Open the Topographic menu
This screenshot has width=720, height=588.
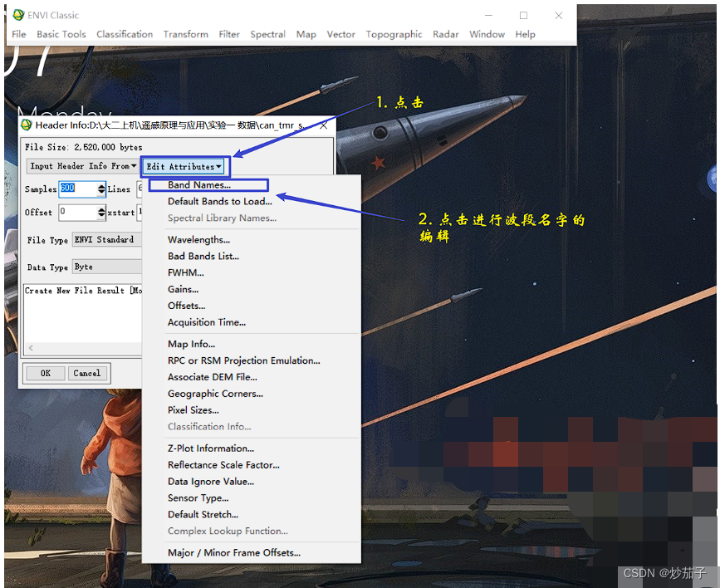(x=394, y=34)
